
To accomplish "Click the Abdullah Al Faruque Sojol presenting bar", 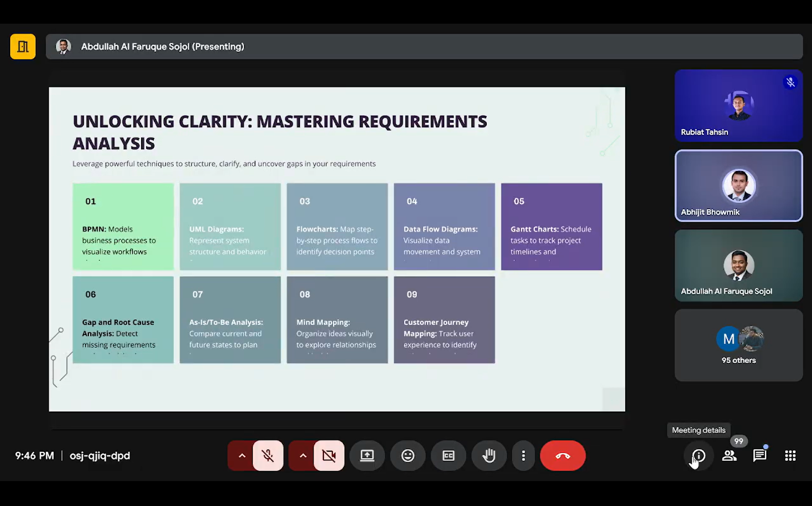I will [x=424, y=47].
